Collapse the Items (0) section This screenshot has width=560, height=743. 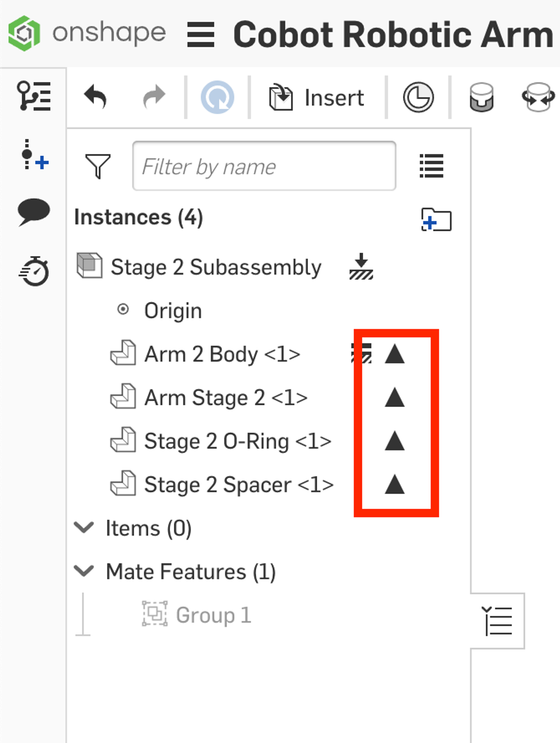(x=84, y=528)
